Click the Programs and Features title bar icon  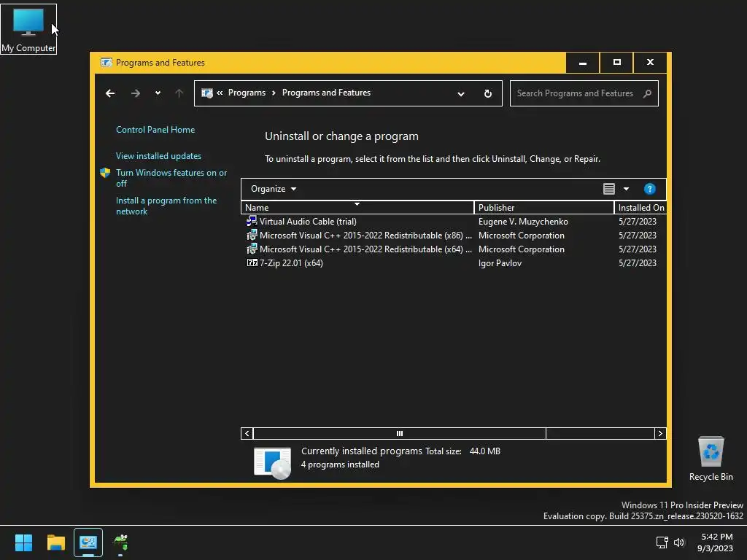coord(107,63)
